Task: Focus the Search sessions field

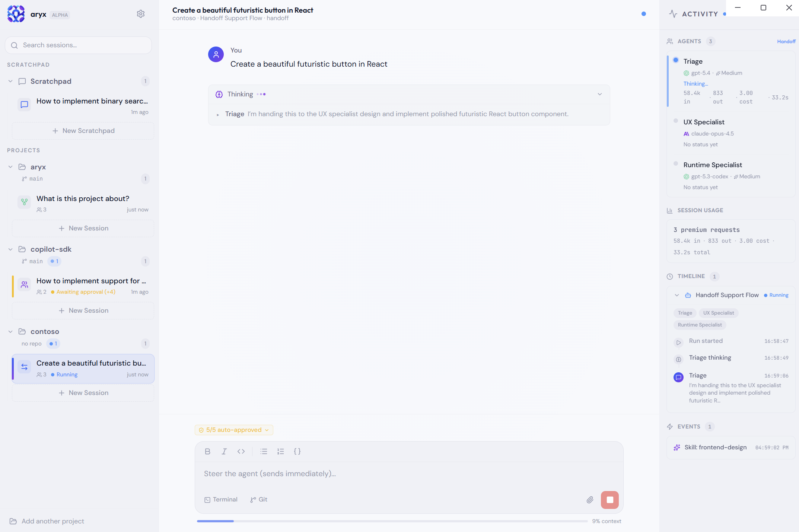Action: 78,45
